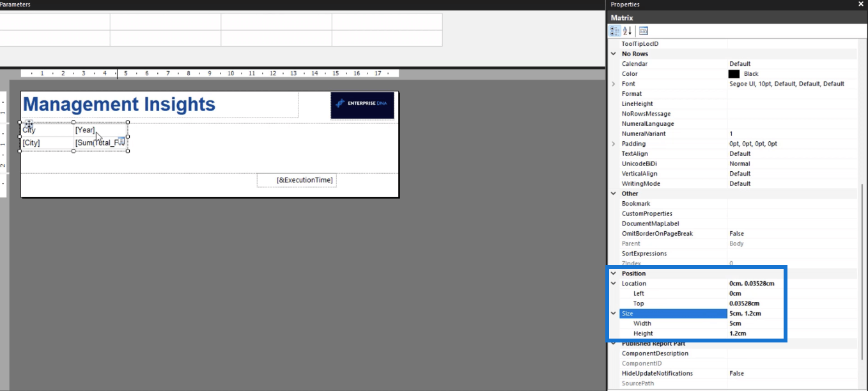Click the horizontal design ruler
Image resolution: width=868 pixels, height=391 pixels.
(210, 73)
